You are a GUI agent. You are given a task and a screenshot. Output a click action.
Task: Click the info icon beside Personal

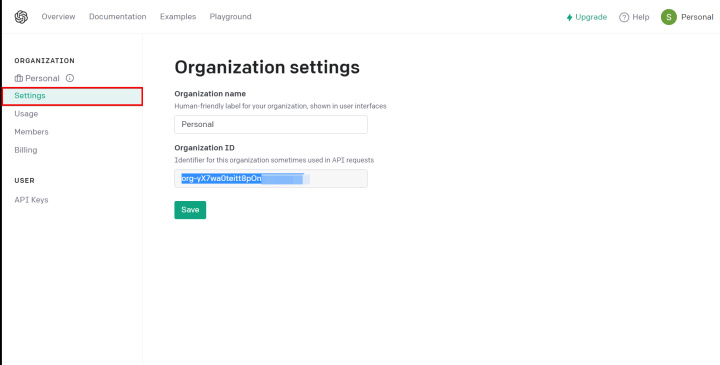click(70, 78)
